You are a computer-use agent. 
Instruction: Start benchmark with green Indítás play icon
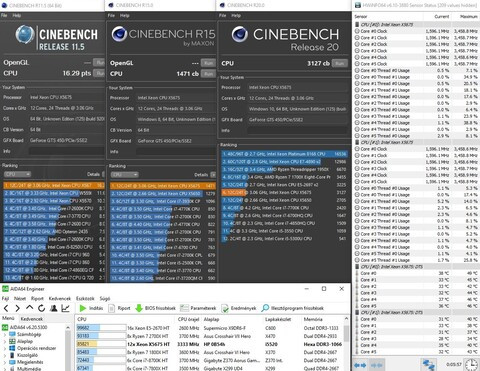coord(83,308)
